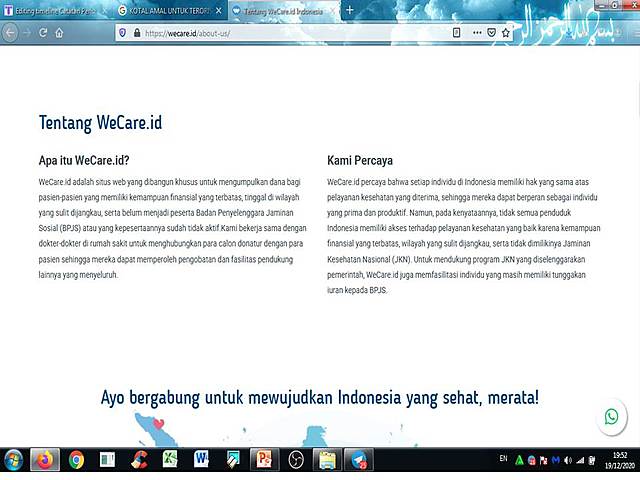Open the page actions three-dot menu
The width and height of the screenshot is (640, 480).
tap(477, 33)
